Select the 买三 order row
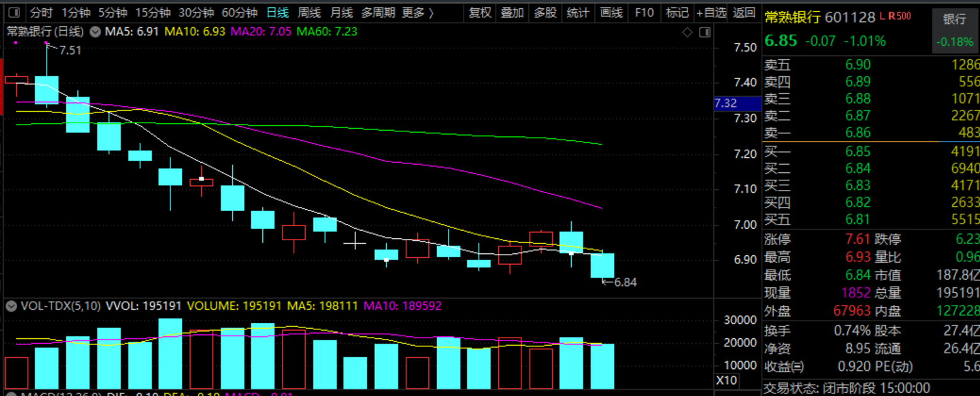980x396 pixels. click(x=871, y=185)
